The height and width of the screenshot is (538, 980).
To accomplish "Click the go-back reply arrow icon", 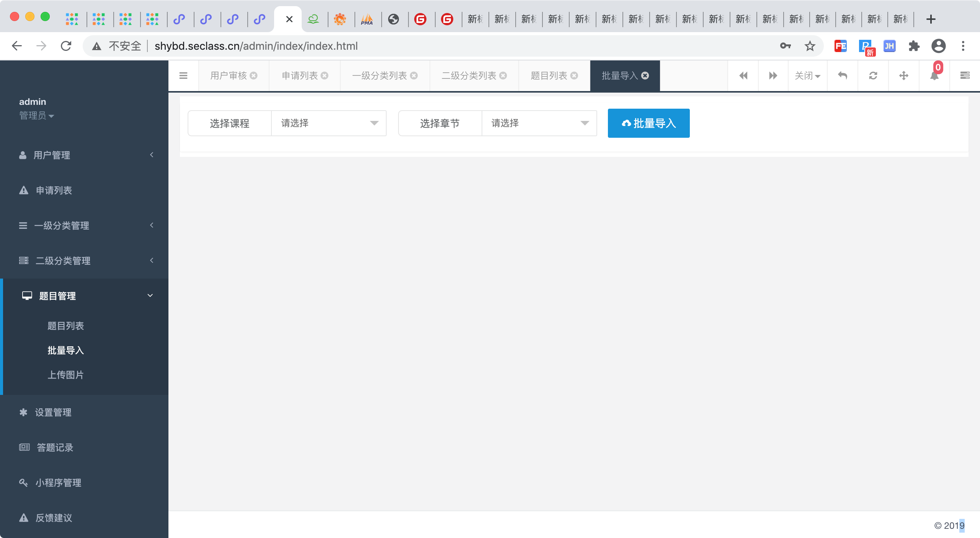I will point(843,76).
